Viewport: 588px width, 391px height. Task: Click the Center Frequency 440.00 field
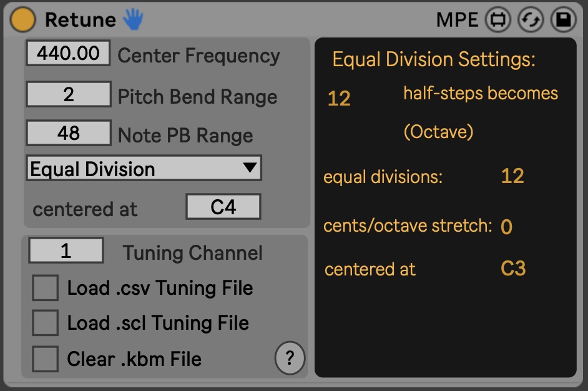(68, 54)
